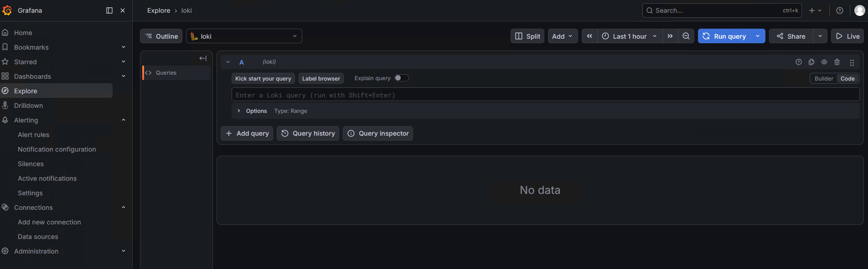Click the Grafana logo icon

(7, 10)
